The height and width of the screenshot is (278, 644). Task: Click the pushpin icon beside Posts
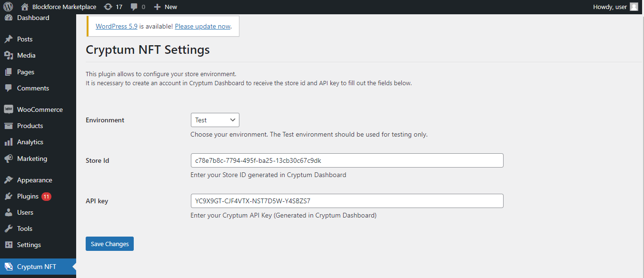point(9,39)
